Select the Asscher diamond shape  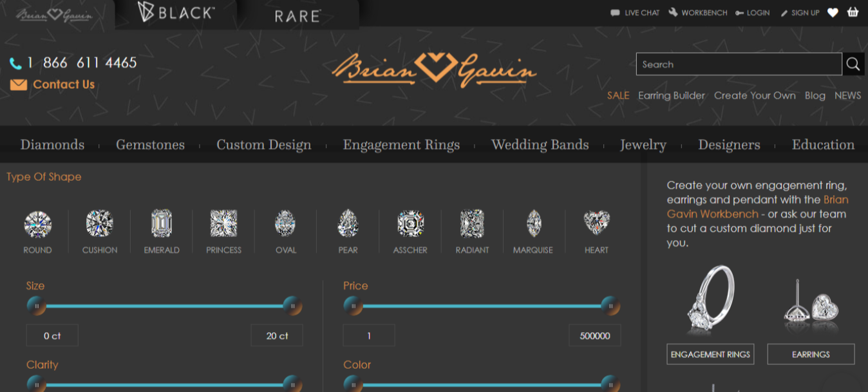410,232
